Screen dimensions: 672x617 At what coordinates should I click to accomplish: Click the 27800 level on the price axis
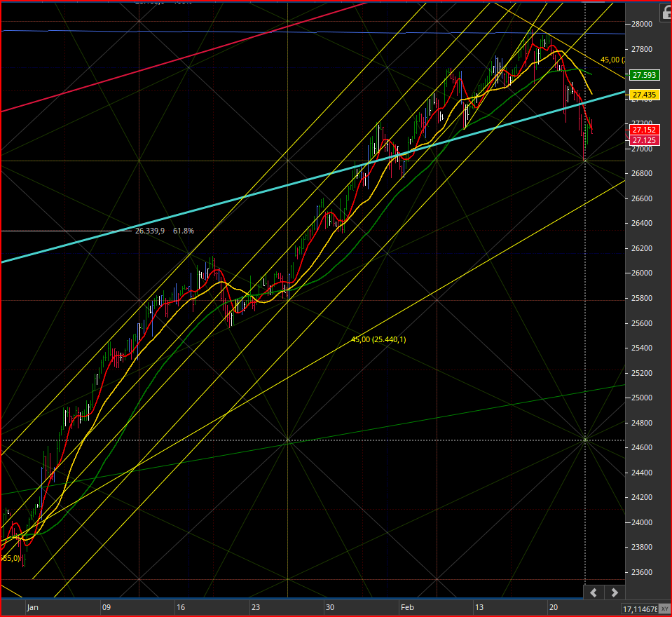click(642, 49)
